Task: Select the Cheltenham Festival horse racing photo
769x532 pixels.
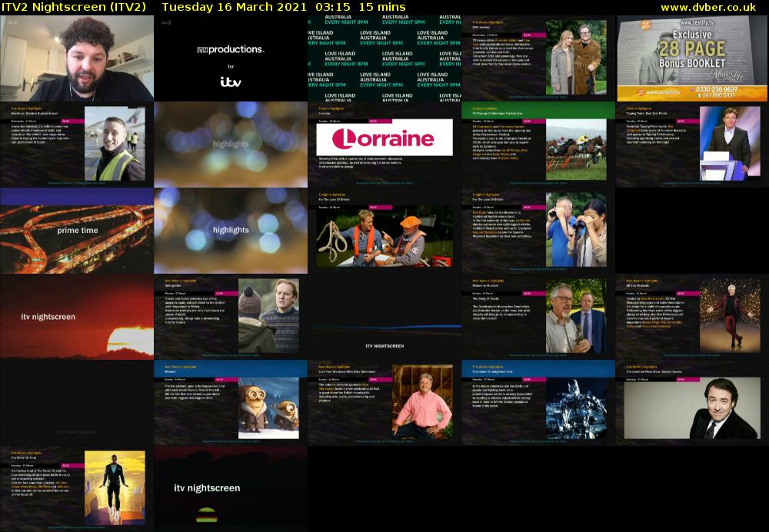Action: coord(575,150)
